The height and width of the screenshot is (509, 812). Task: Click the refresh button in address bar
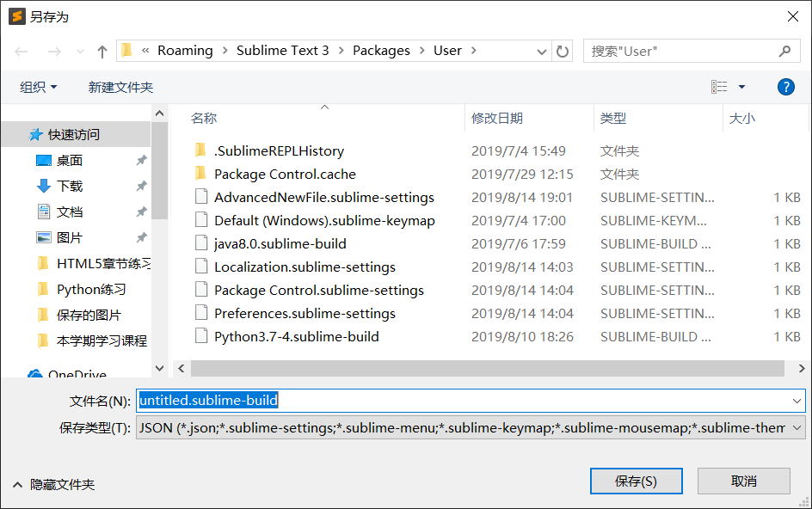(563, 52)
